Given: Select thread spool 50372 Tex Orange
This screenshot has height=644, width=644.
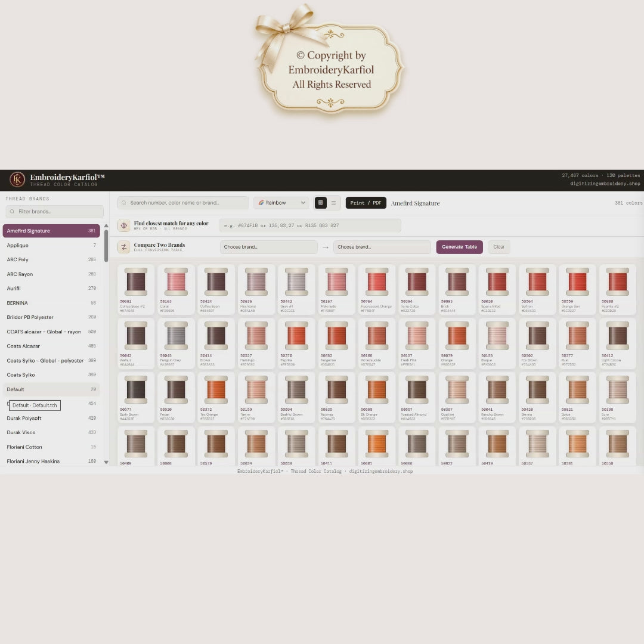Looking at the screenshot, I should point(216,398).
